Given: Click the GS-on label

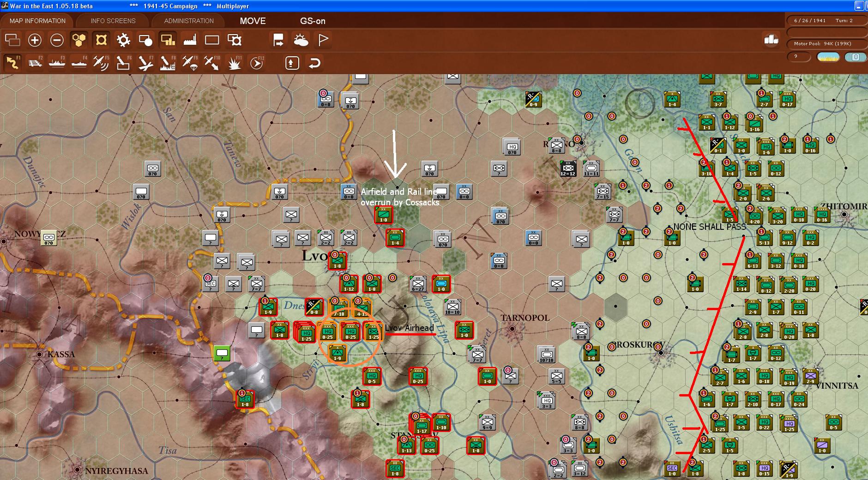Looking at the screenshot, I should [313, 21].
